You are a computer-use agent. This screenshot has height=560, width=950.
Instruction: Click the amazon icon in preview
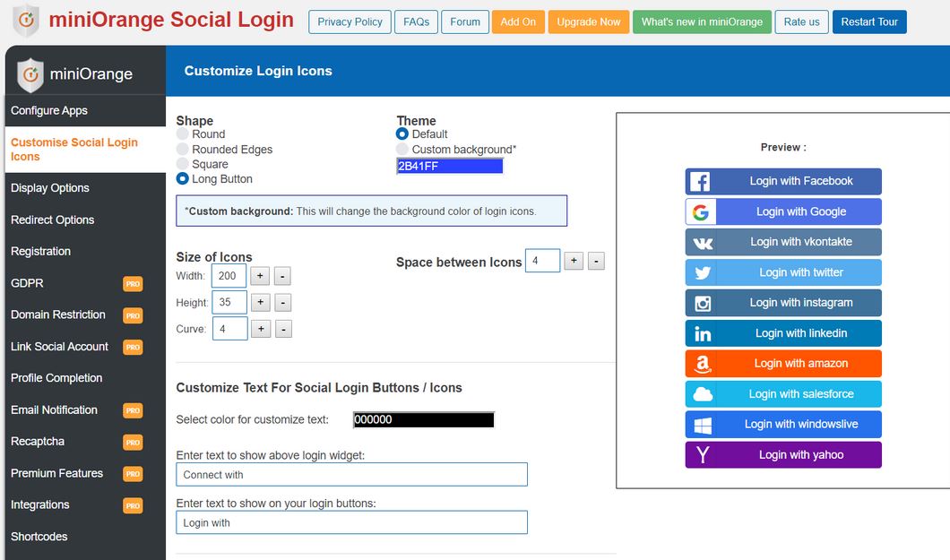click(x=703, y=364)
